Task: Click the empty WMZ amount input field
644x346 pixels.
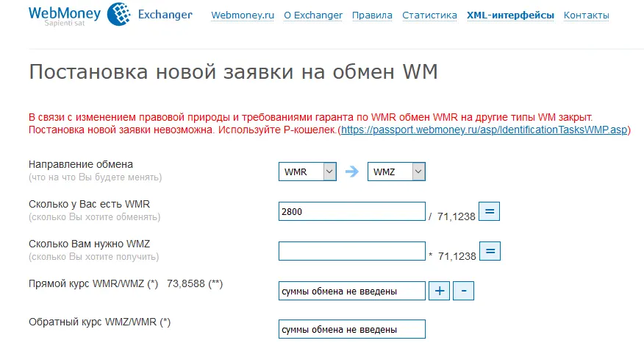Action: tap(352, 251)
